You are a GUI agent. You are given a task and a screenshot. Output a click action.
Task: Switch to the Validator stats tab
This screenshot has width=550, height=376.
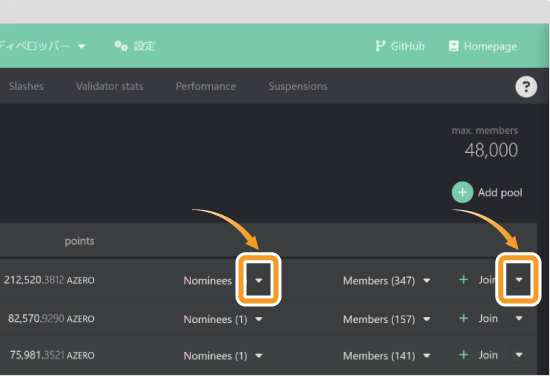pos(109,86)
